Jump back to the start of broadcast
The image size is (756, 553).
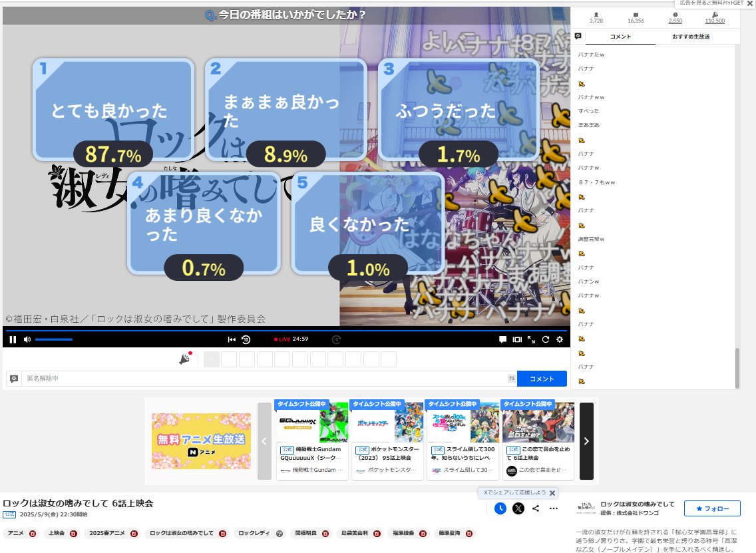click(x=232, y=339)
